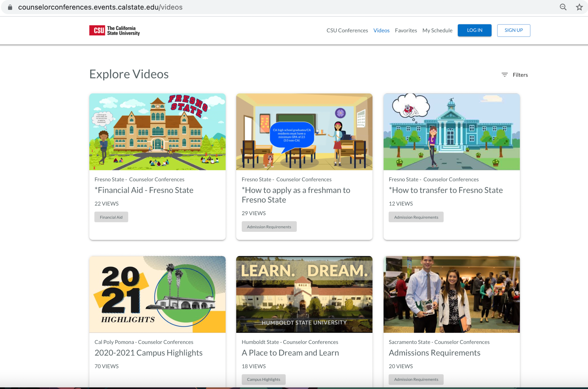Click Admission Requirements tag under Sacramento State
Image resolution: width=588 pixels, height=389 pixels.
[x=416, y=380]
